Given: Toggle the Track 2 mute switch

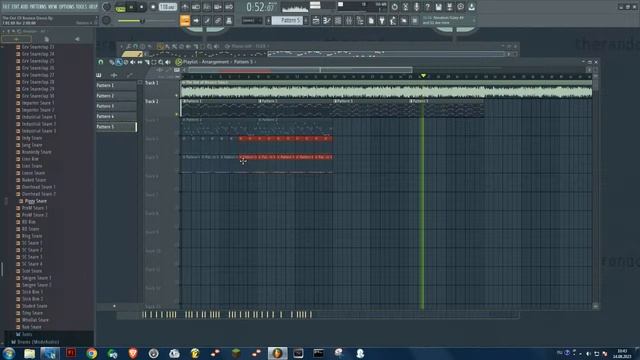Looking at the screenshot, I should pos(177,114).
